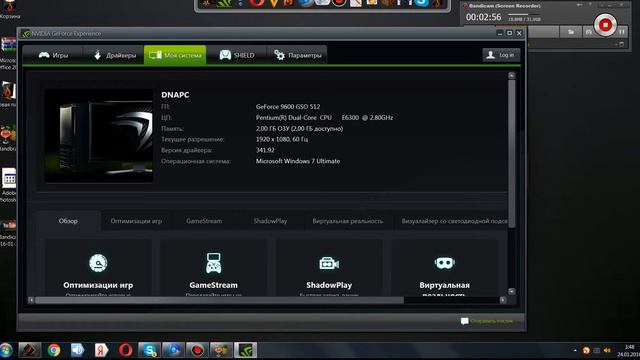Click the Bandicam 00:02:56 timer

pos(483,17)
